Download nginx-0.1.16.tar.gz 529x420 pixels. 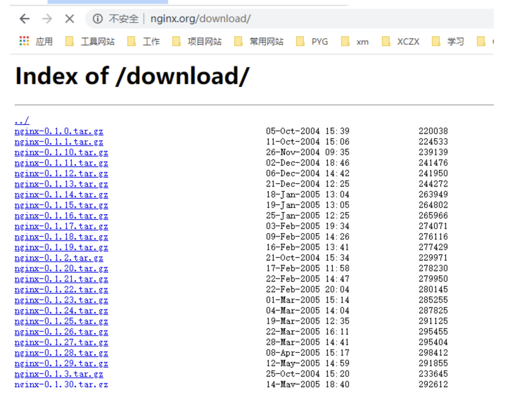[61, 216]
